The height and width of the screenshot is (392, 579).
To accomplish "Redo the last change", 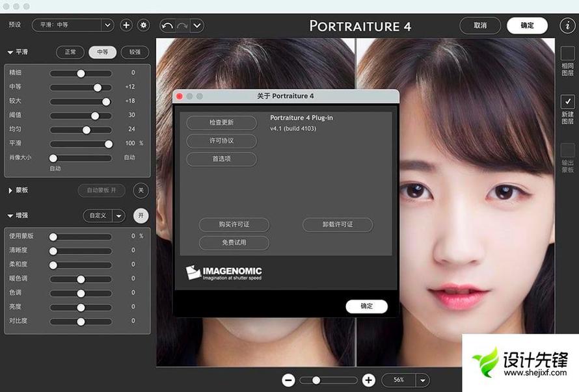I will point(182,25).
